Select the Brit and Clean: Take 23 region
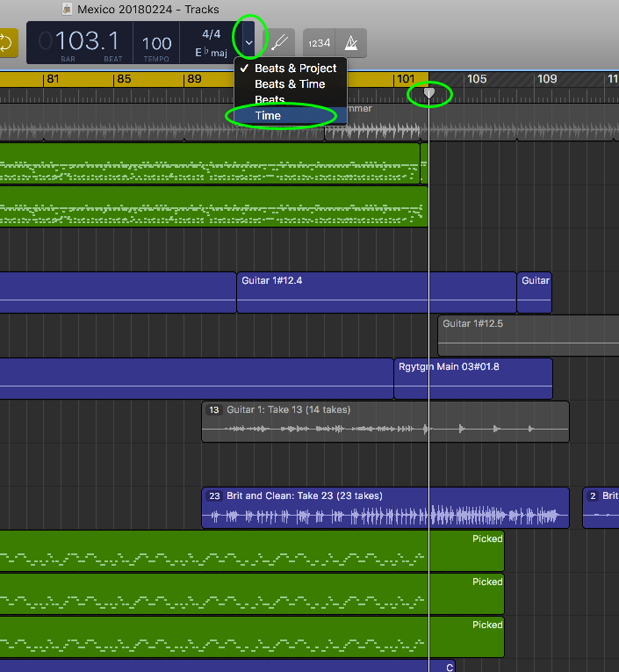Viewport: 619px width, 672px height. (385, 508)
